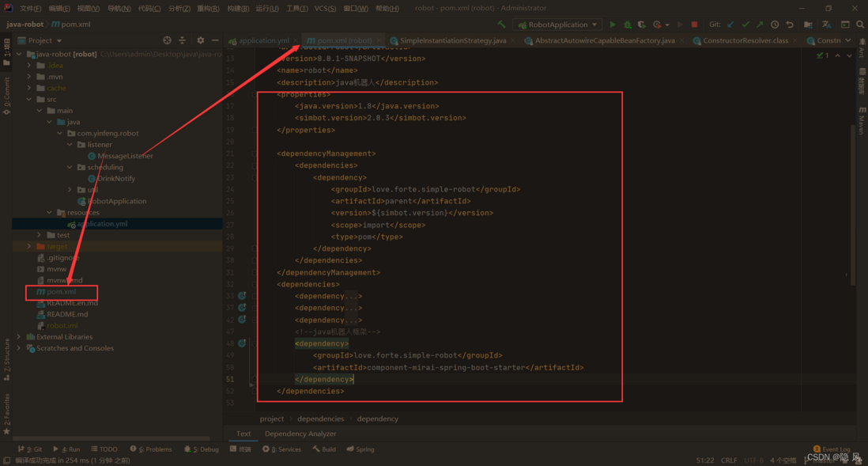Open the Git tool window at the bottom
868x466 pixels.
pyautogui.click(x=31, y=449)
